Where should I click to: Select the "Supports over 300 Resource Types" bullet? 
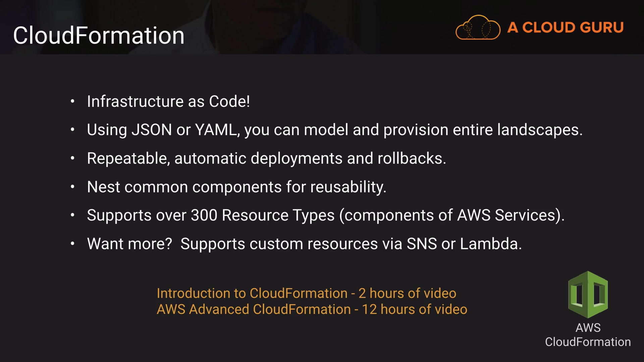(325, 215)
